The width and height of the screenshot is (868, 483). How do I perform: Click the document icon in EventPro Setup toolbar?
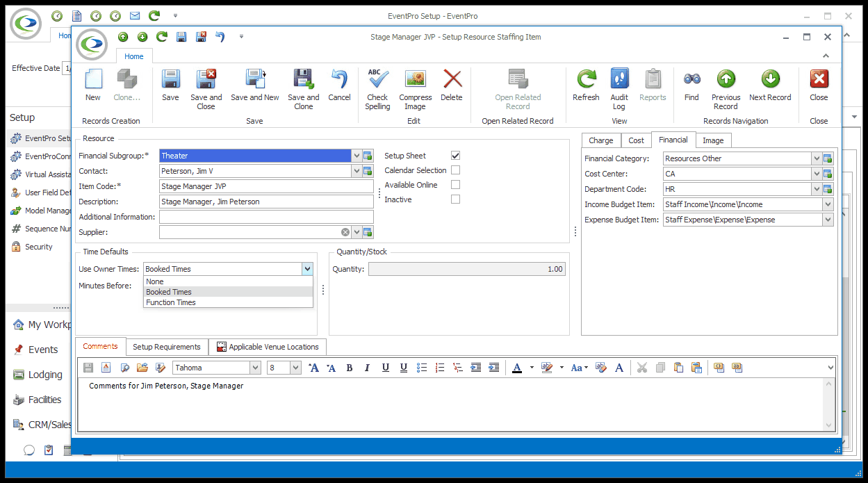click(76, 15)
